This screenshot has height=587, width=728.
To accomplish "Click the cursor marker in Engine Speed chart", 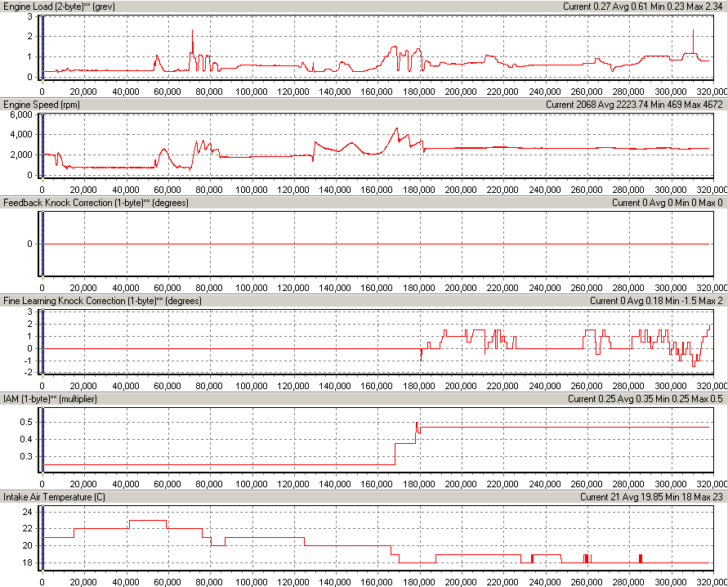I will pyautogui.click(x=42, y=146).
